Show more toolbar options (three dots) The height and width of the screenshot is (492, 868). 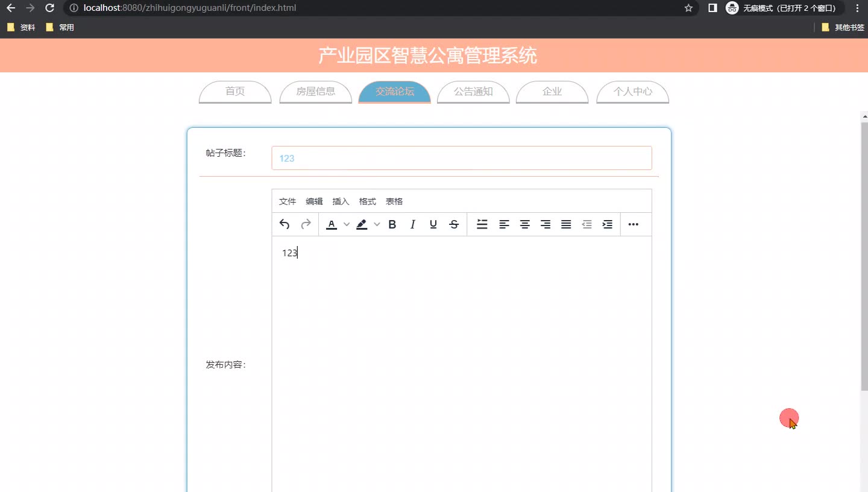click(634, 224)
